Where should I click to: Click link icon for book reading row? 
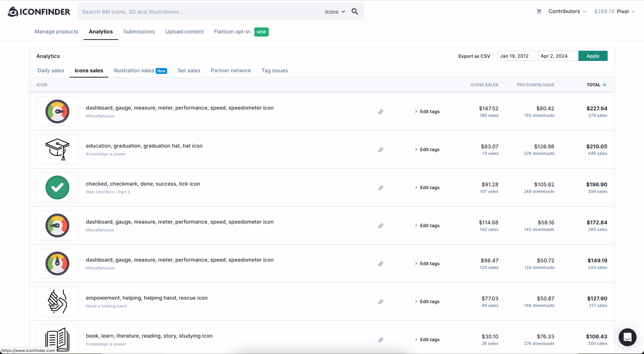pyautogui.click(x=381, y=340)
